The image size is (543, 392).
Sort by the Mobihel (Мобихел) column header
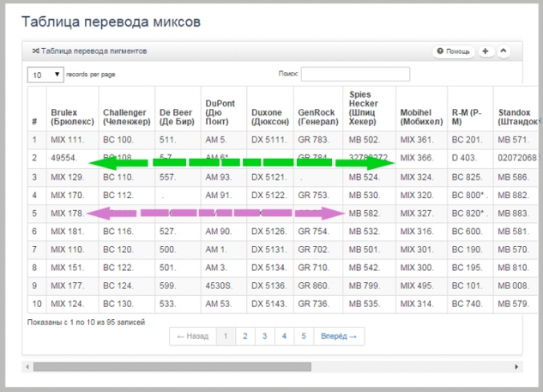point(421,109)
